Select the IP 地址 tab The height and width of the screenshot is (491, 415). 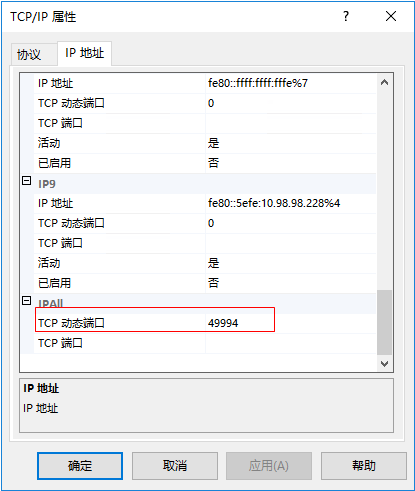84,53
